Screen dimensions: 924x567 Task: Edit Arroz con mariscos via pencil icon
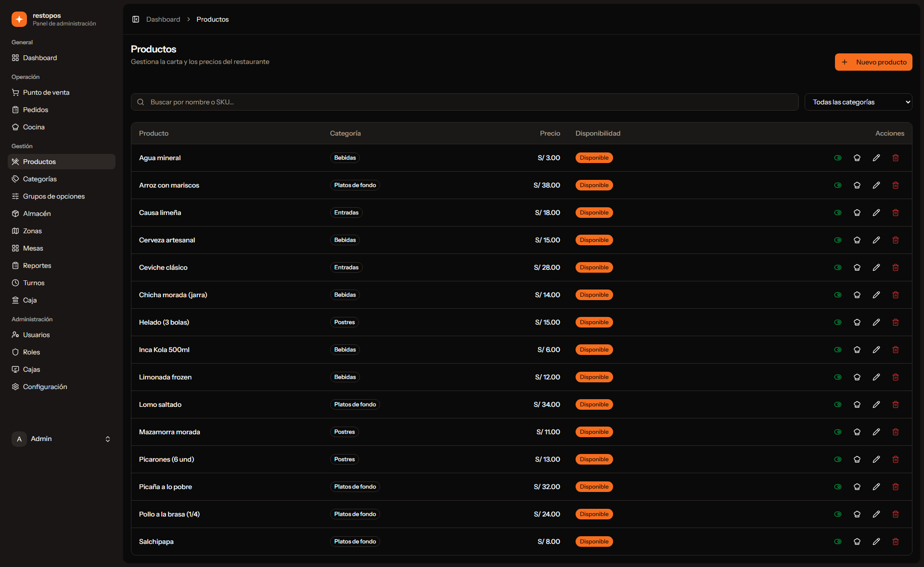pyautogui.click(x=876, y=185)
